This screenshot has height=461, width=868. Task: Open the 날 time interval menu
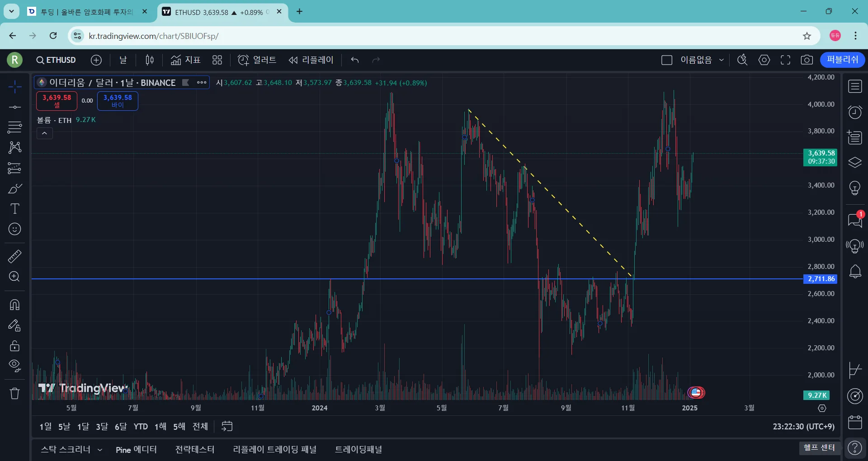click(123, 60)
